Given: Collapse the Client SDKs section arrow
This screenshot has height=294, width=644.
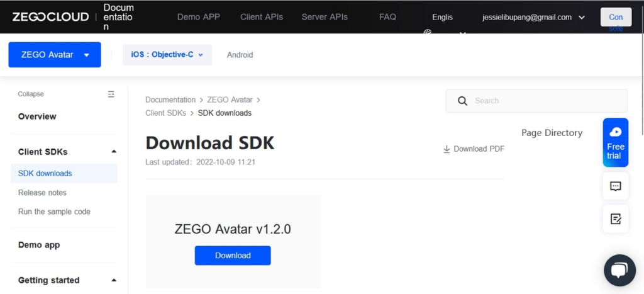Looking at the screenshot, I should tap(114, 152).
